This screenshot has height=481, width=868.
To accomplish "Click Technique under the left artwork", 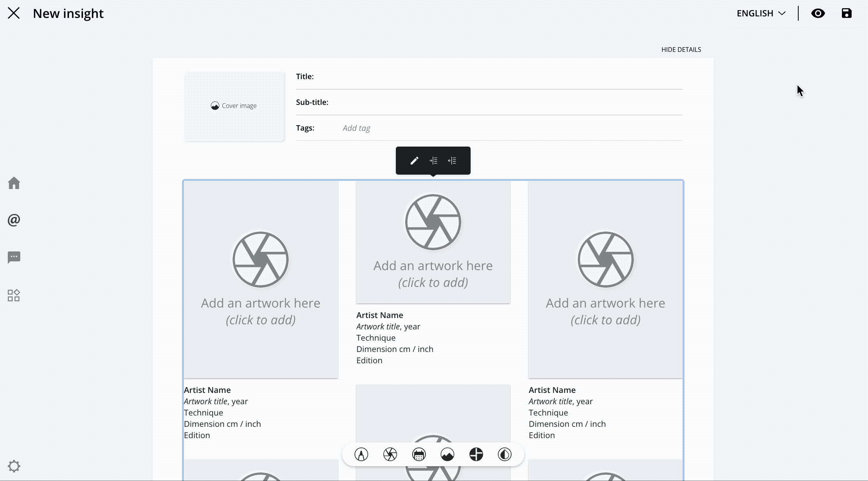I will [203, 413].
